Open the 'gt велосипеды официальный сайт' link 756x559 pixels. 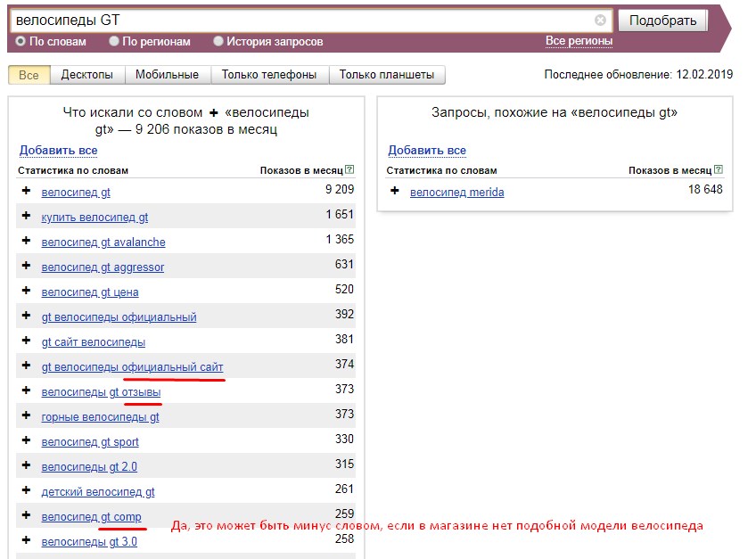point(132,367)
